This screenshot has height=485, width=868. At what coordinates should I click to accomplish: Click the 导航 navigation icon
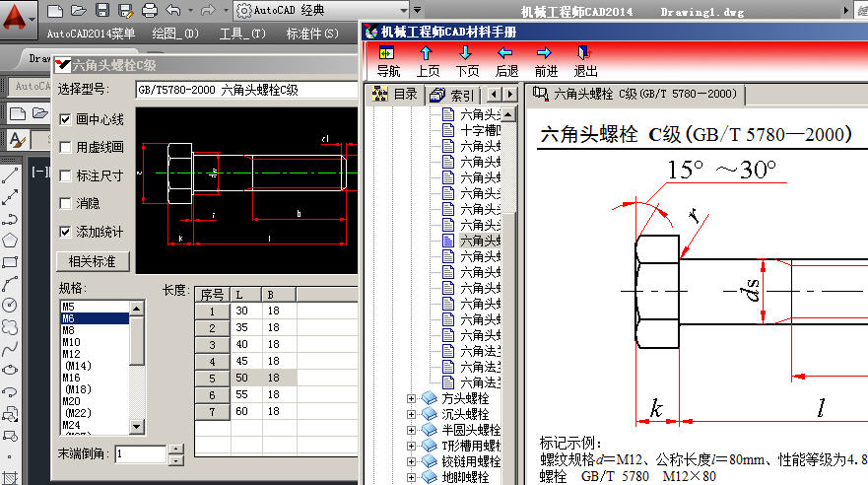tap(388, 60)
